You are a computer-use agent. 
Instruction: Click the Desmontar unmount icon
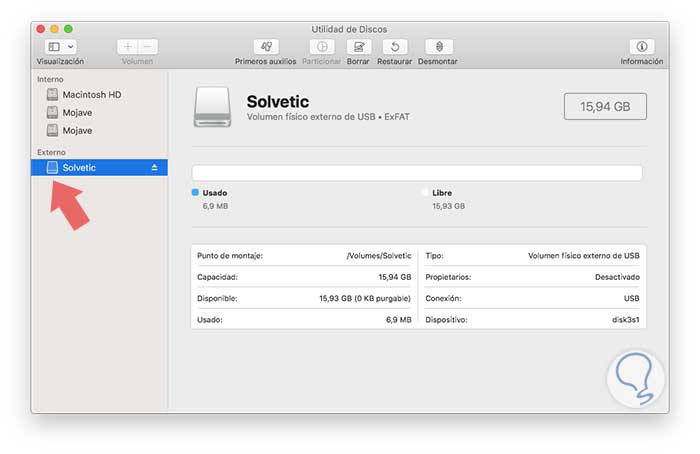tap(439, 47)
